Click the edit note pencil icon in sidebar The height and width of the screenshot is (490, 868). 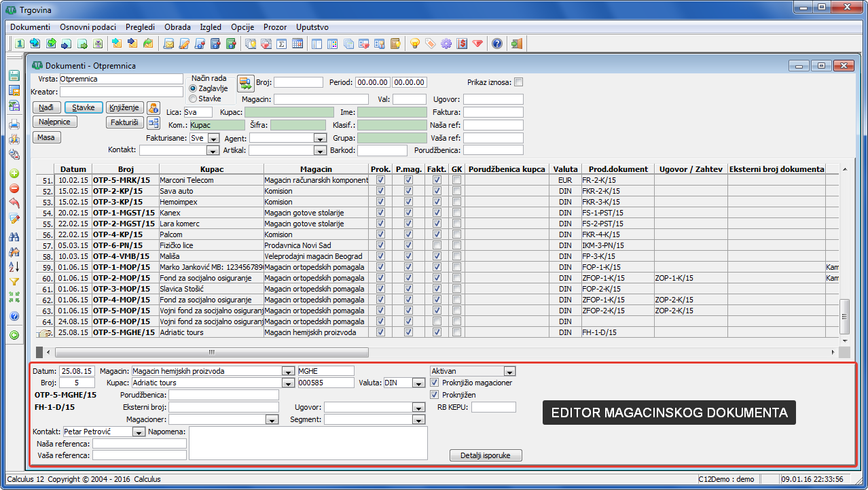click(x=14, y=218)
